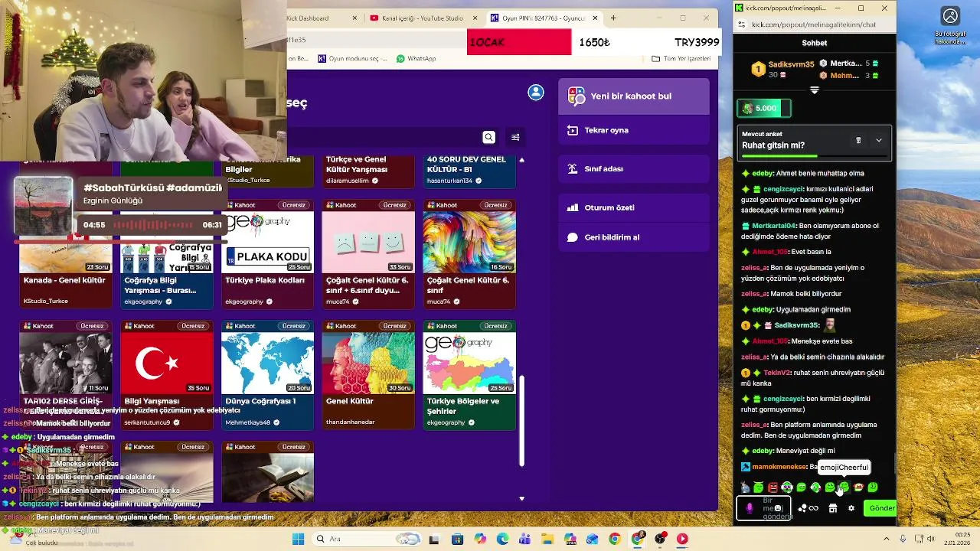
Task: Open Türkiye Bölgeler ve Şehirler kahoot
Action: (x=469, y=375)
